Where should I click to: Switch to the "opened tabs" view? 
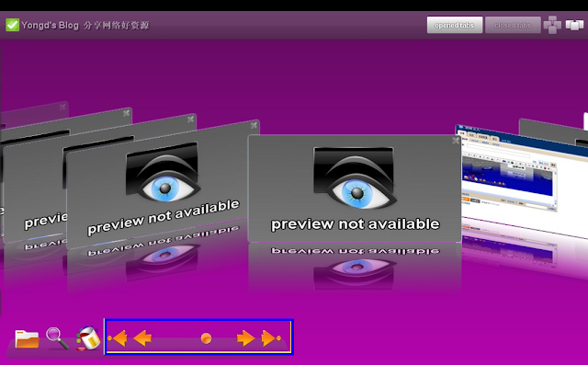(x=455, y=25)
